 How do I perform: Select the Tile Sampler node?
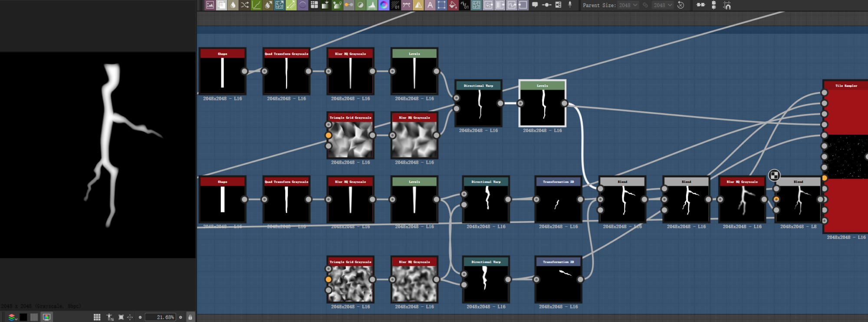(845, 156)
